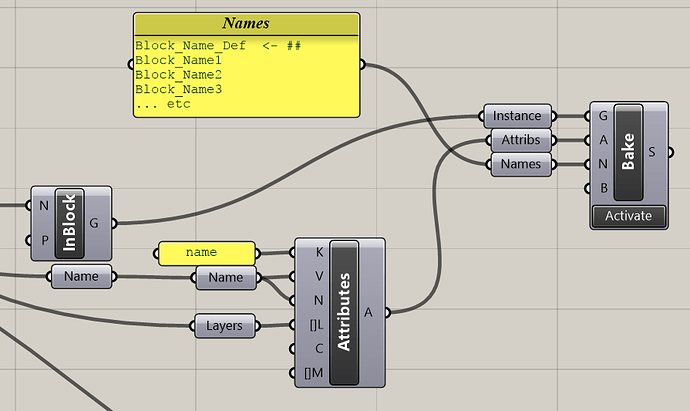
Task: Click the Attribs parameter node
Action: click(521, 140)
